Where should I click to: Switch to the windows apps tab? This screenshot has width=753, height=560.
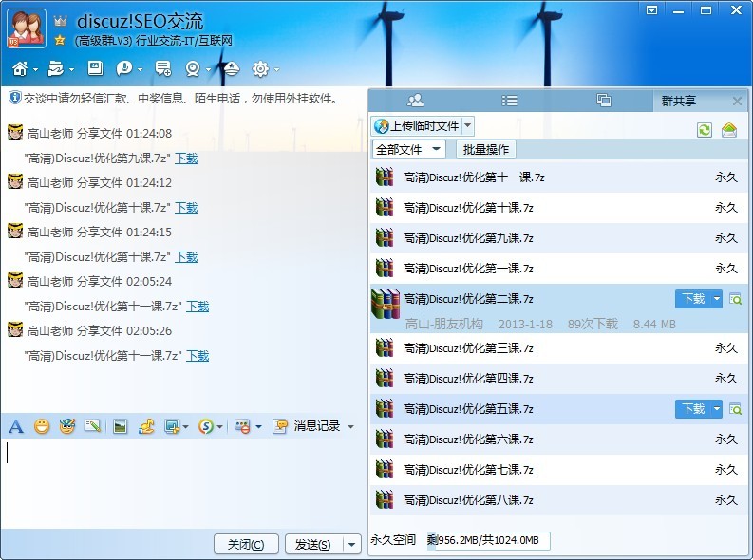point(604,100)
